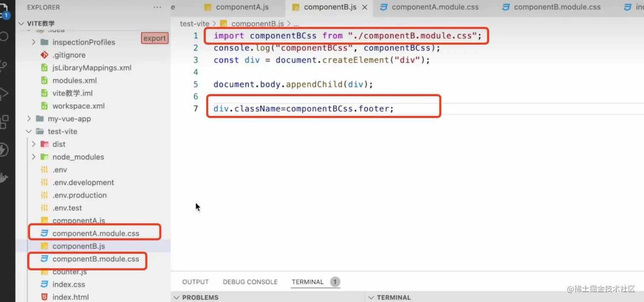
Task: Click the index.html HTML5 file icon
Action: [44, 297]
